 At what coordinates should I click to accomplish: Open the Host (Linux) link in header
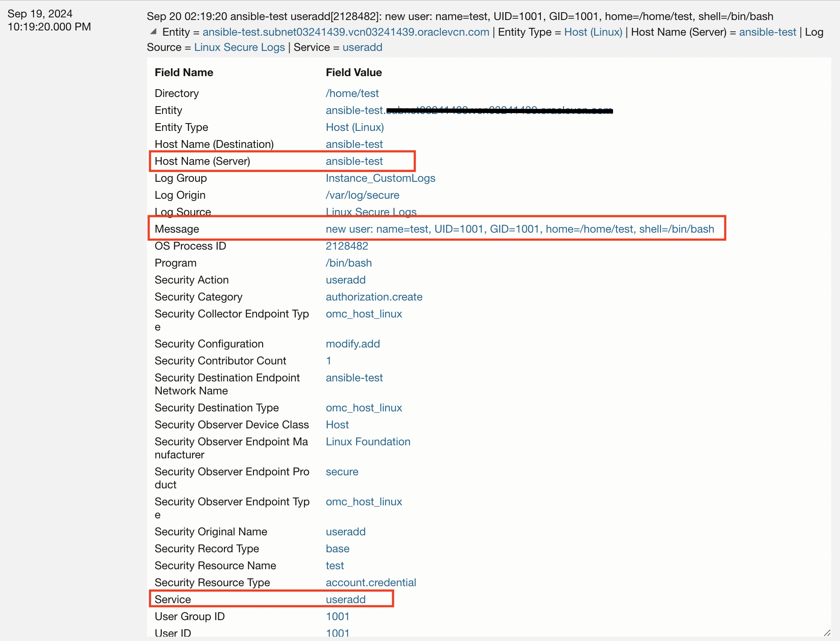coord(593,32)
